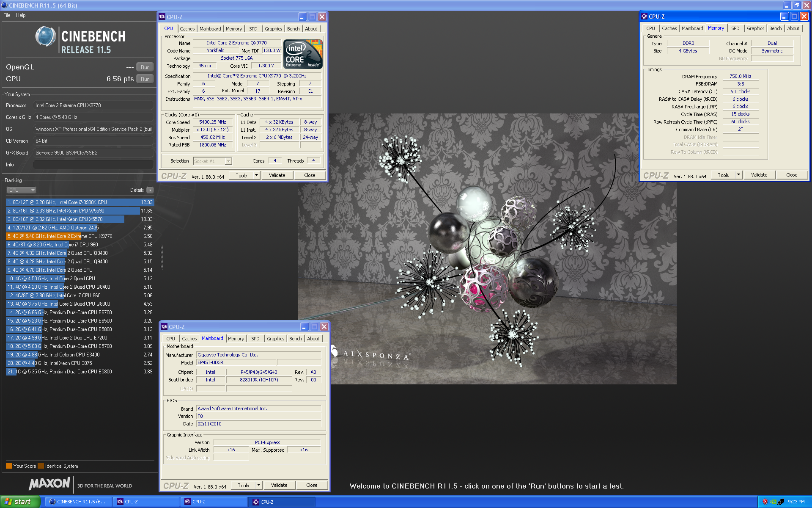Click the Cinebench sphere logo
The image size is (812, 508).
coord(46,36)
